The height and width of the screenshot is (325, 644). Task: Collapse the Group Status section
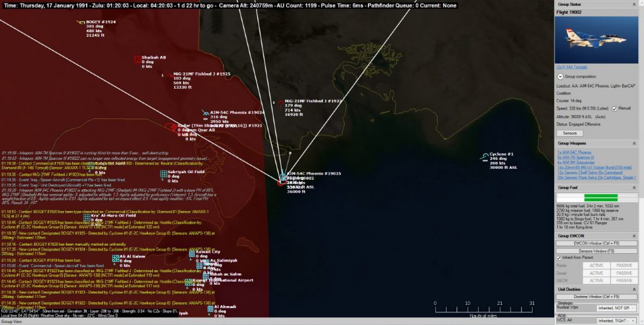coord(634,4)
